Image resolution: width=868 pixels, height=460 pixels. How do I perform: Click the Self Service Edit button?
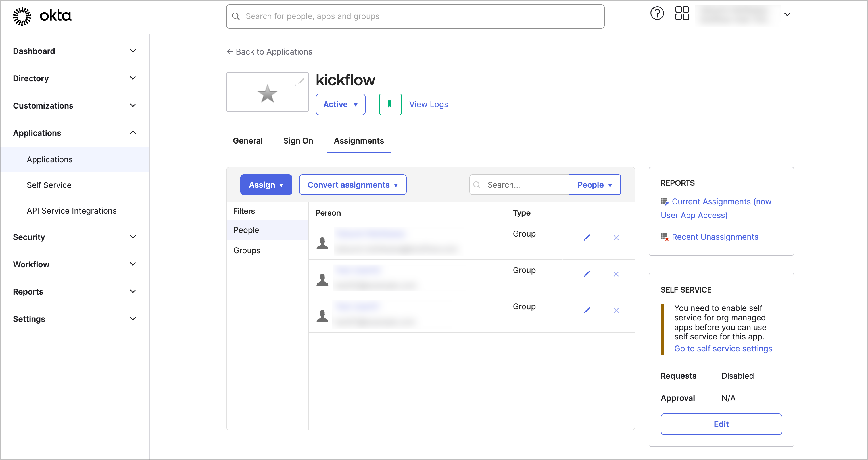tap(721, 424)
